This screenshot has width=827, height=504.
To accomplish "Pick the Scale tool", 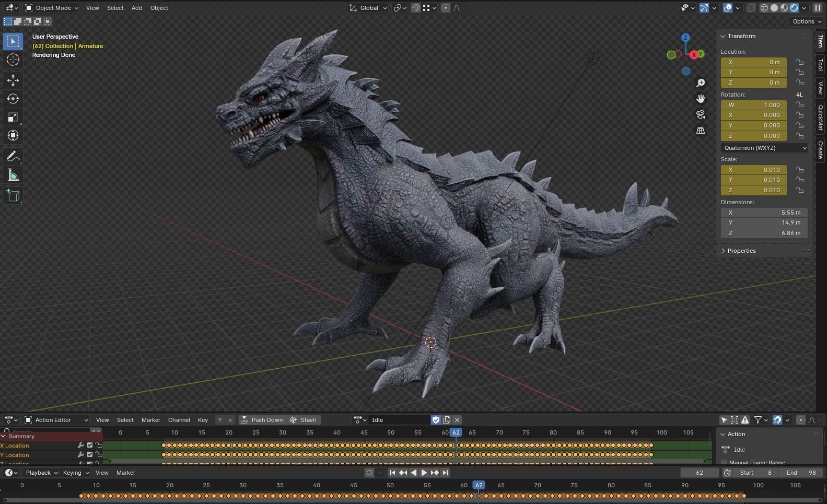I will pyautogui.click(x=13, y=117).
